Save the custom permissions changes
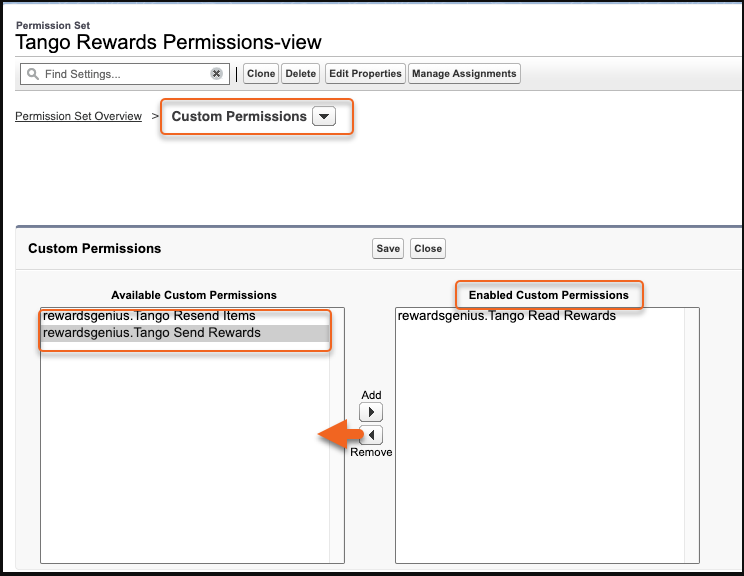The height and width of the screenshot is (576, 744). (388, 249)
